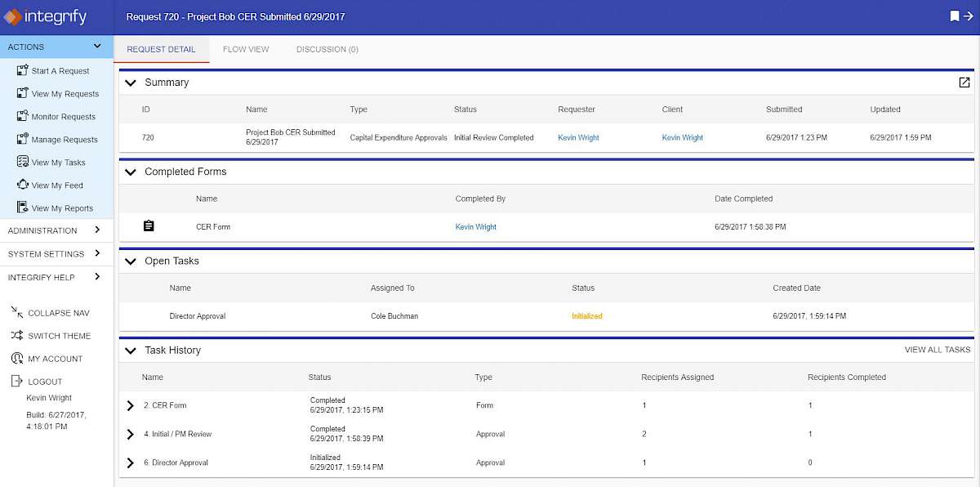Select Start A Request menu item
Viewport: 980px width, 487px height.
(60, 71)
